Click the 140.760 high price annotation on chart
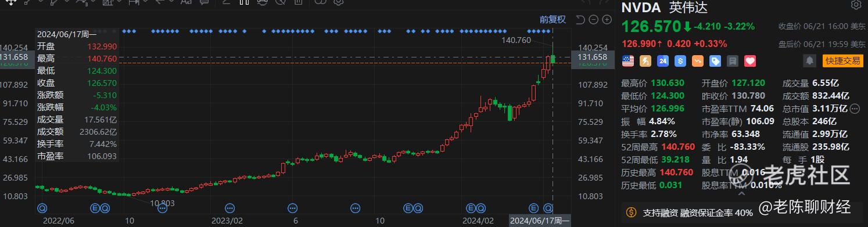This screenshot has height=227, width=868. [516, 40]
